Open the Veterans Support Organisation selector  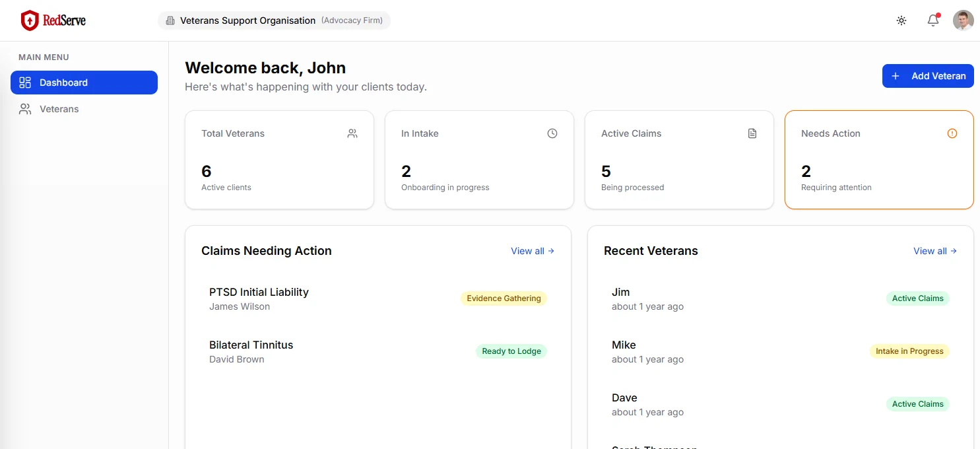click(274, 20)
